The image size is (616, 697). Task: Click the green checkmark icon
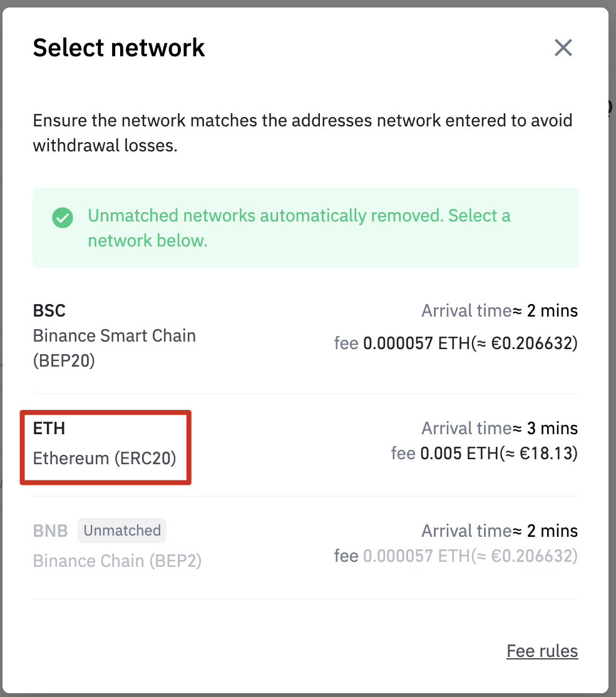[x=62, y=218]
